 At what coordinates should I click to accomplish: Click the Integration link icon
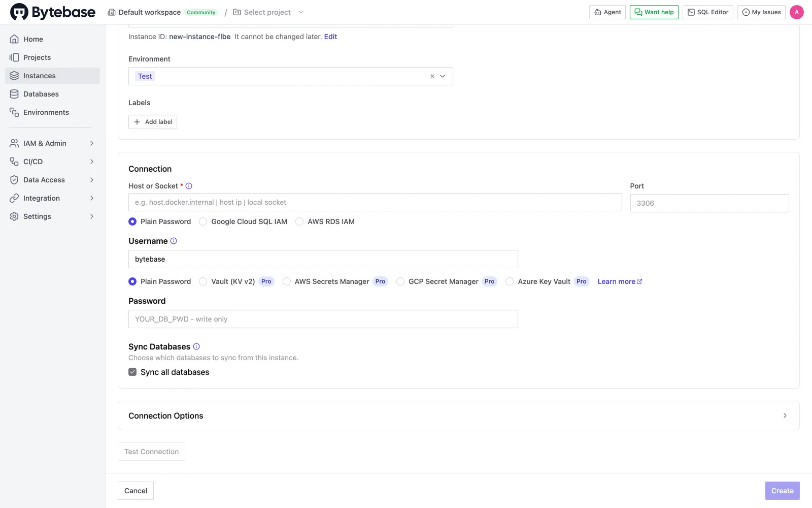pos(14,198)
